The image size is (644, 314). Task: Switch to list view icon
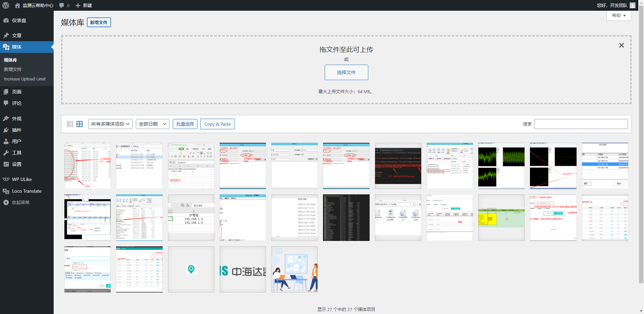[70, 124]
